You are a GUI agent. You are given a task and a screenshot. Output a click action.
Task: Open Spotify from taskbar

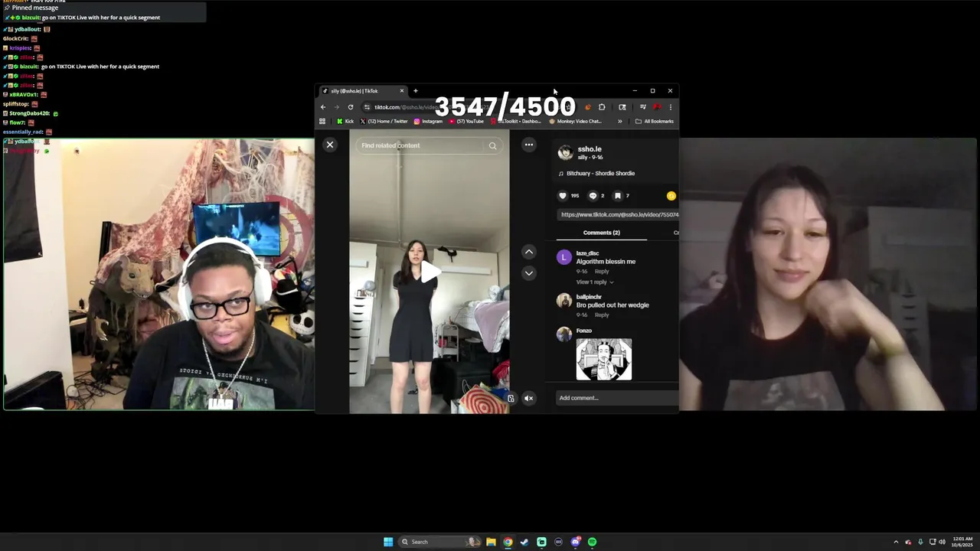coord(592,542)
